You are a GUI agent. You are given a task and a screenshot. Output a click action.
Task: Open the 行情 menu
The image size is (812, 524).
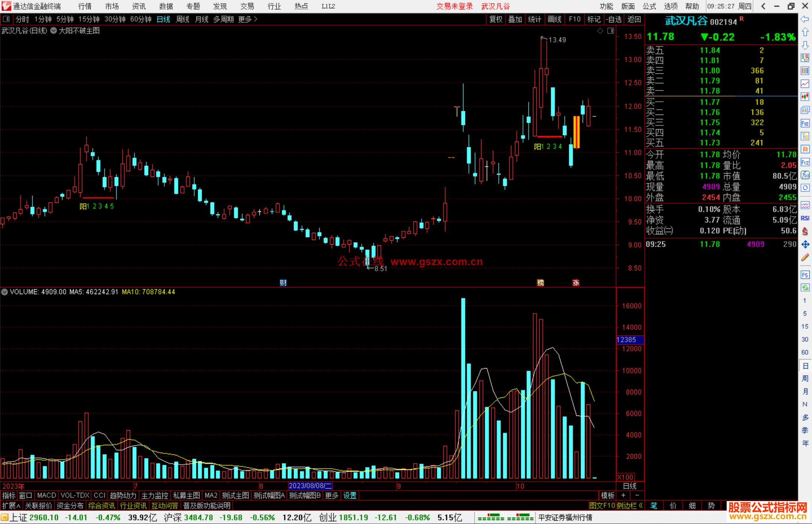point(85,6)
